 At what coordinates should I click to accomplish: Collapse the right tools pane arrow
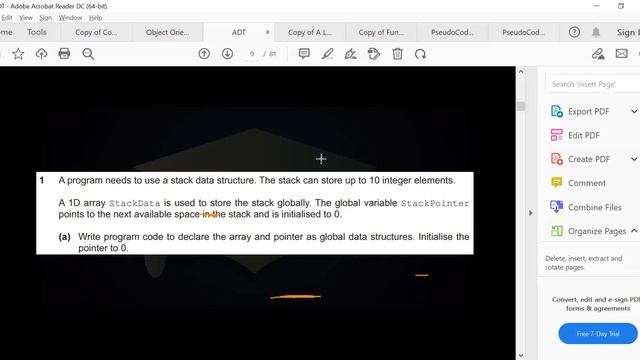(531, 213)
